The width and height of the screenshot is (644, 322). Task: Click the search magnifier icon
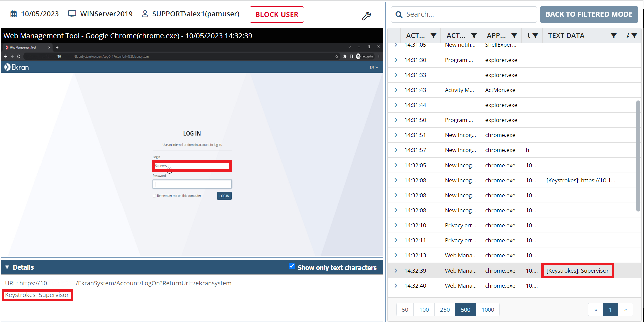399,15
